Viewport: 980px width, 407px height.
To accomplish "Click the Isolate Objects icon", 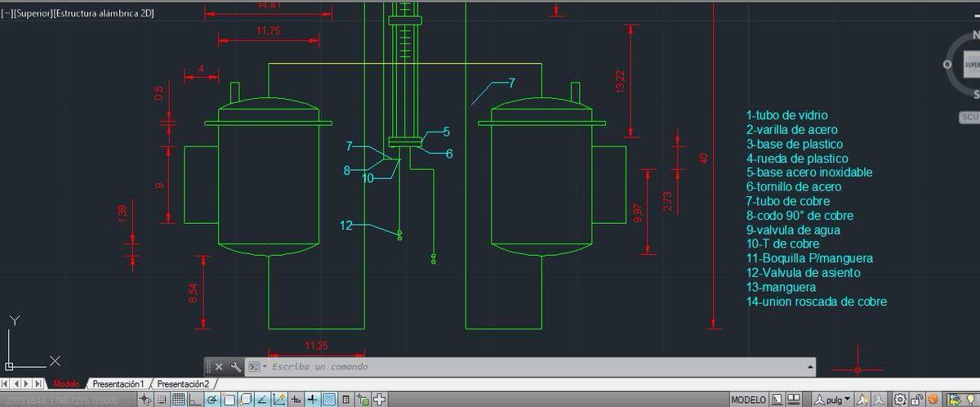I will 955,400.
